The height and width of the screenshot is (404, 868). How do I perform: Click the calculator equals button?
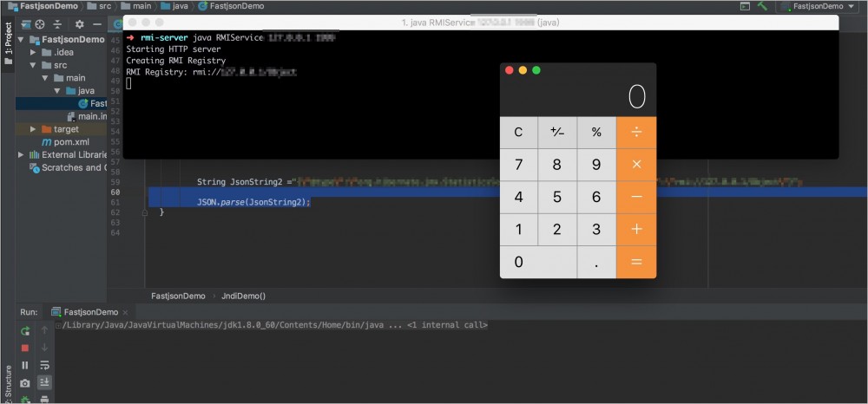[x=636, y=262]
